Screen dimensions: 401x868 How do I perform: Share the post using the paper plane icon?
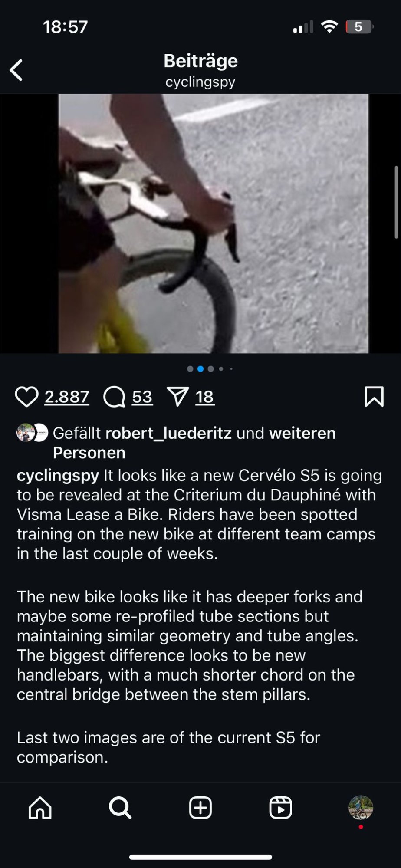177,397
